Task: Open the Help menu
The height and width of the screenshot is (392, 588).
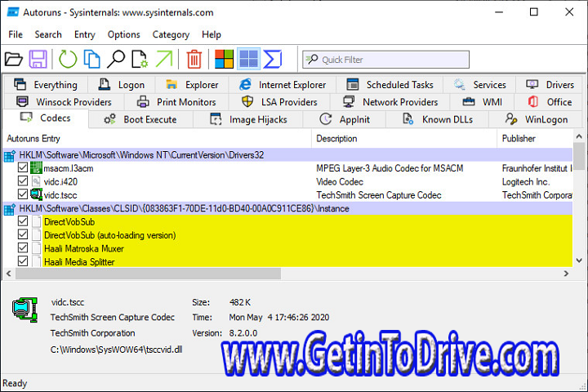Action: point(212,34)
